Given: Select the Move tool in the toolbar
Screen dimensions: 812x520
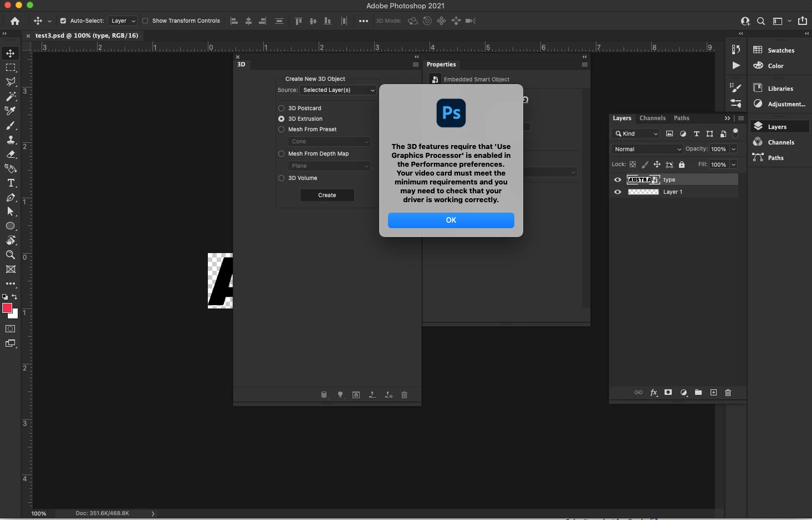Looking at the screenshot, I should tap(11, 53).
